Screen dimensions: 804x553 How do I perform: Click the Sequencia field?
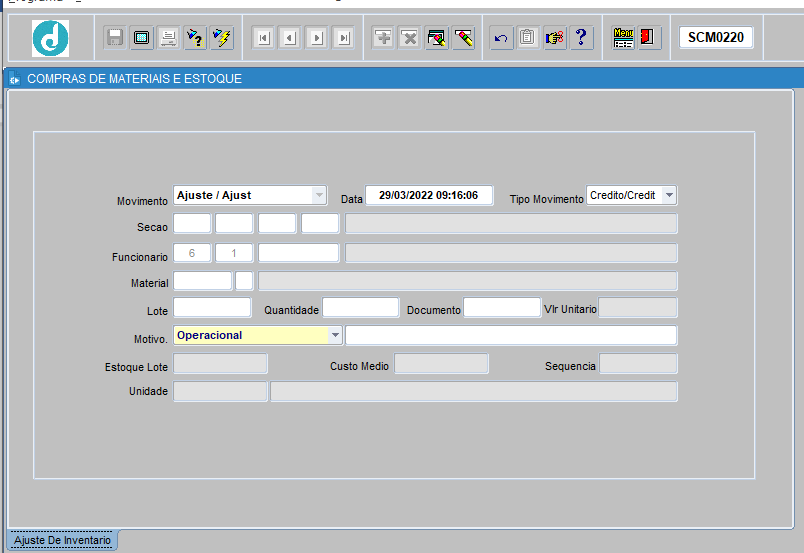pos(638,363)
